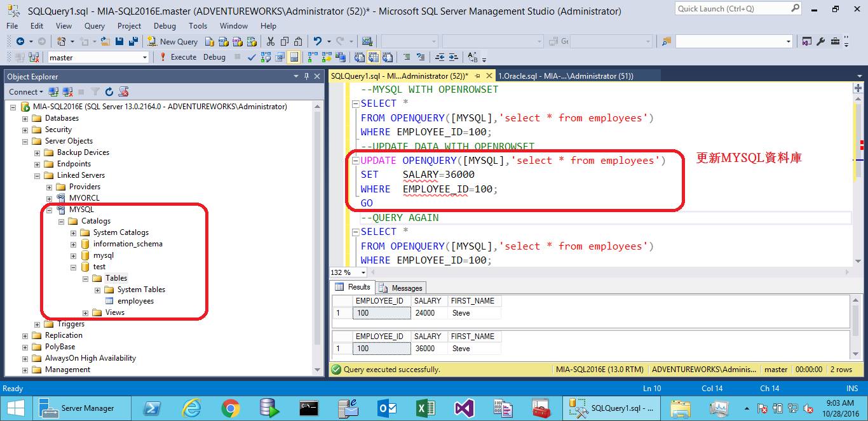The height and width of the screenshot is (421, 868).
Task: Click the Analysis Services DMX Query icon
Action: [x=238, y=41]
